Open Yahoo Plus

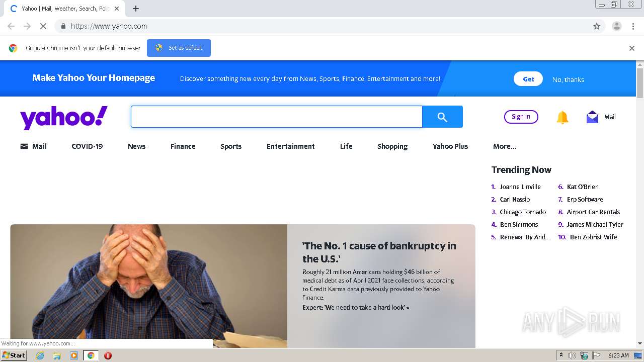click(450, 146)
